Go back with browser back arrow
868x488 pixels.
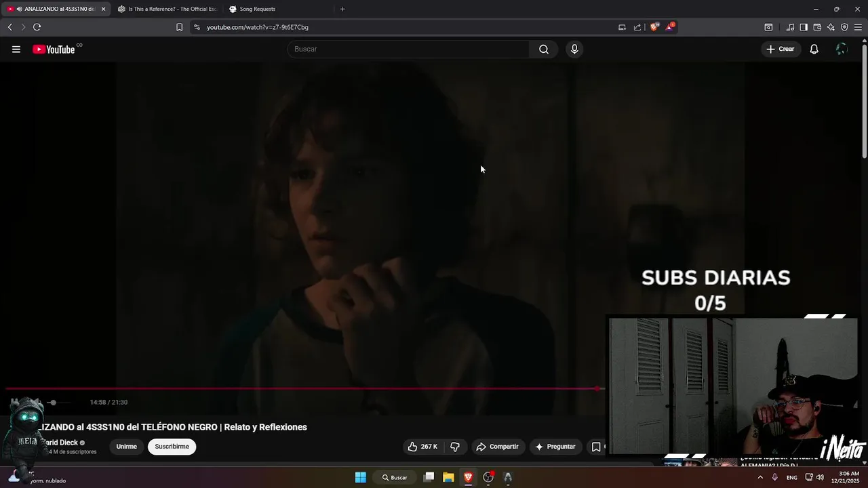9,27
